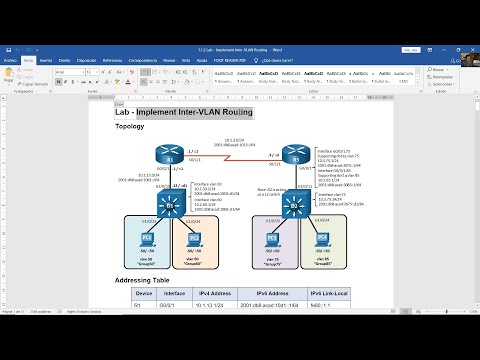480x360 pixels.
Task: Align text left
Action: (144, 82)
